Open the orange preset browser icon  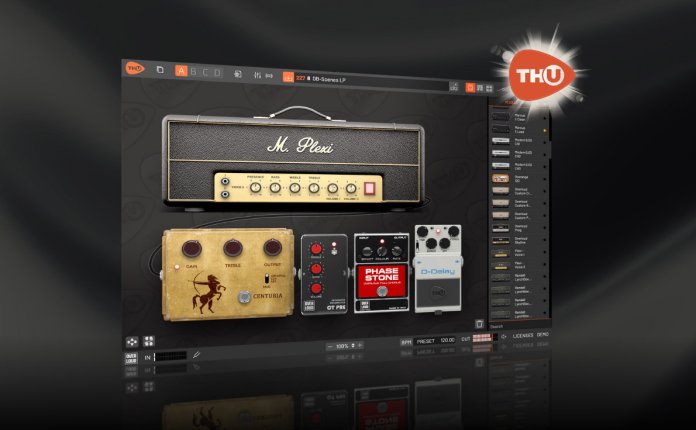[288, 77]
